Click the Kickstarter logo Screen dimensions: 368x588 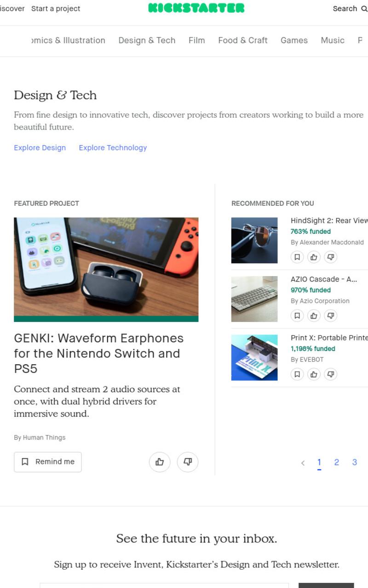point(196,8)
